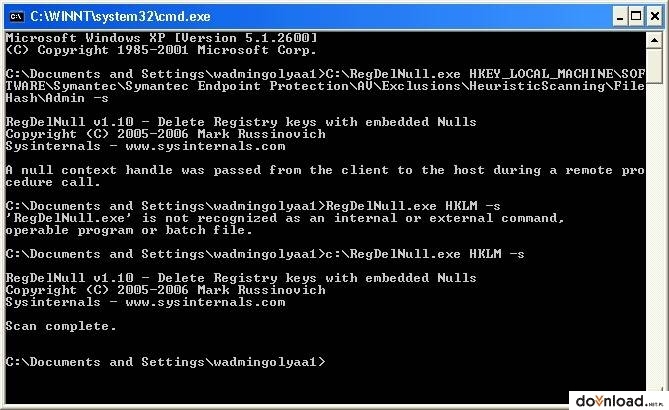Click the "is not recognized" error line
This screenshot has width=669, height=410.
point(284,224)
